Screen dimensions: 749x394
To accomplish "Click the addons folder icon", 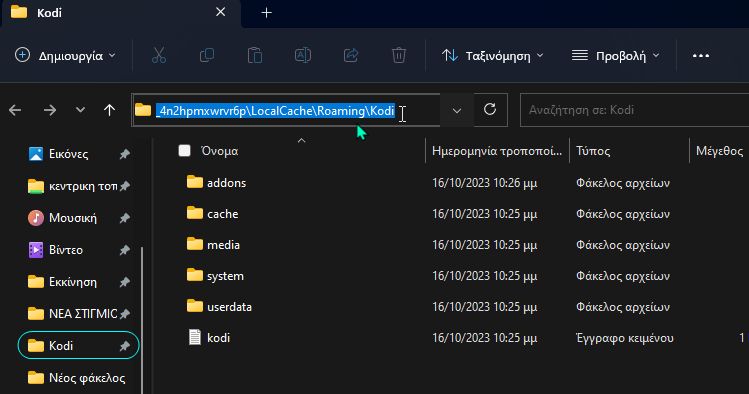I will coord(194,182).
